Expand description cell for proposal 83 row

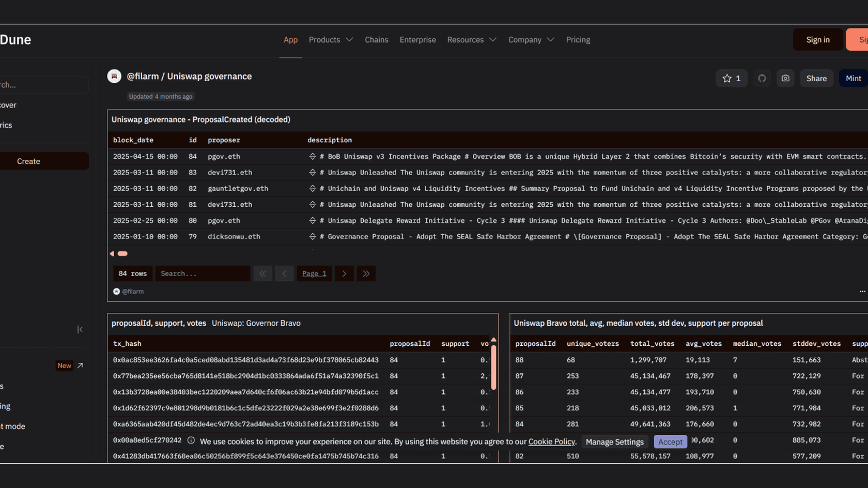click(x=312, y=173)
